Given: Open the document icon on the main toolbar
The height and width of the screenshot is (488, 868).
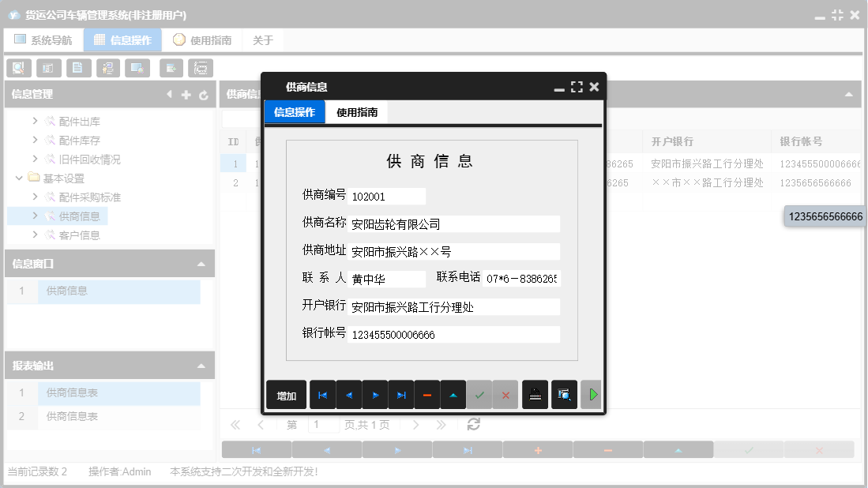Looking at the screenshot, I should coord(77,68).
